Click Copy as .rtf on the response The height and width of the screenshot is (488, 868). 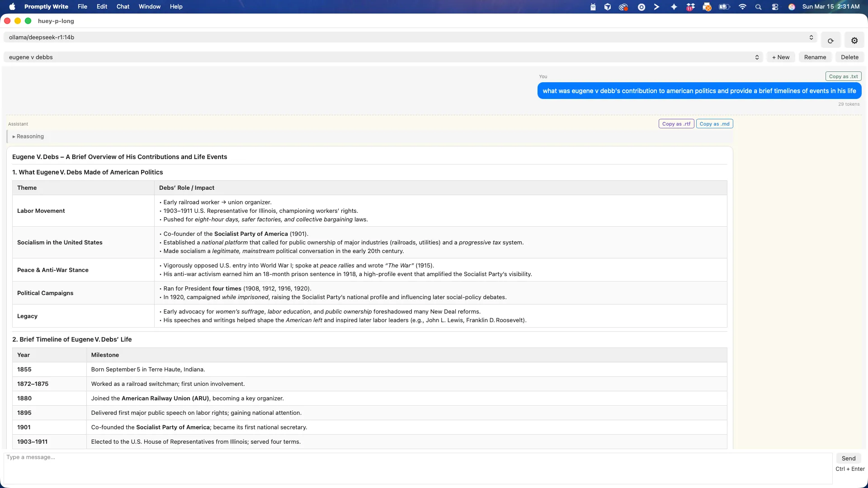[x=675, y=123]
